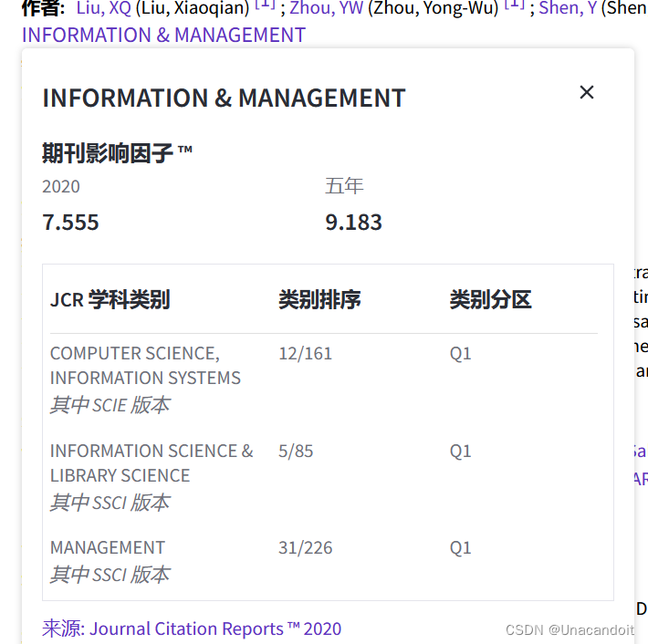Image resolution: width=648 pixels, height=644 pixels.
Task: Select the MANAGEMENT category text
Action: click(x=108, y=547)
